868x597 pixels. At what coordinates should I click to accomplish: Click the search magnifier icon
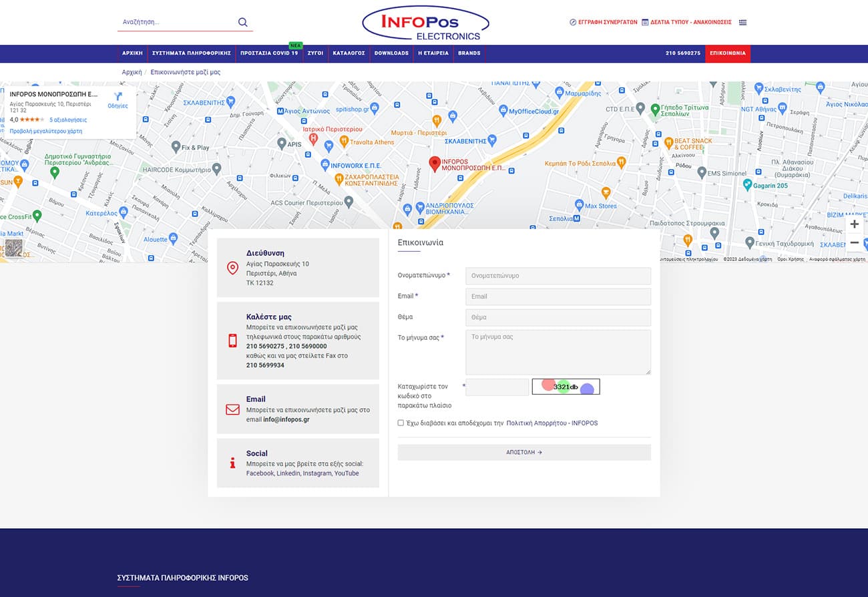point(242,22)
